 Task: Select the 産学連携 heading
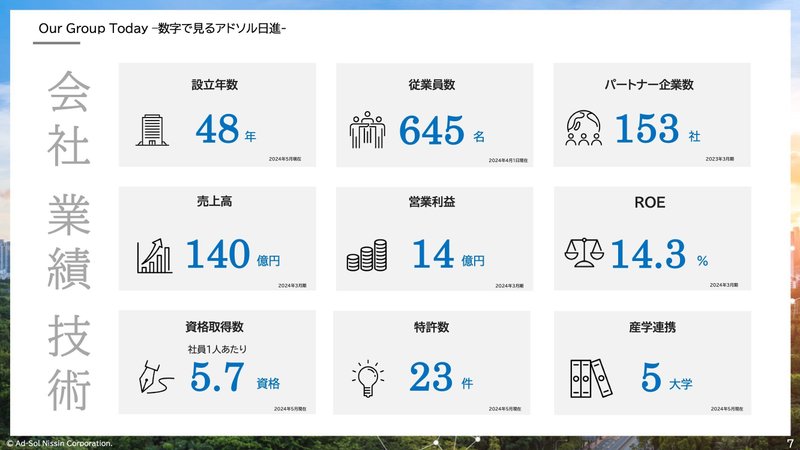click(x=652, y=327)
